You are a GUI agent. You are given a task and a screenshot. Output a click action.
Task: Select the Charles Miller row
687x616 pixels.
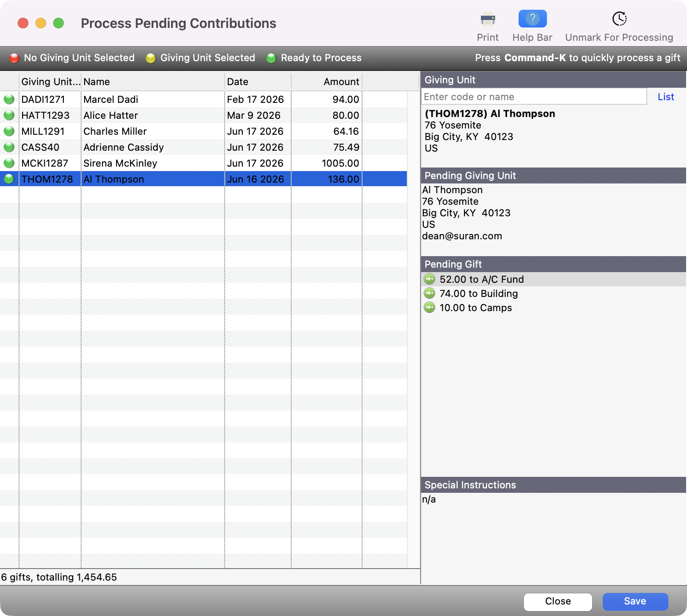[x=203, y=131]
